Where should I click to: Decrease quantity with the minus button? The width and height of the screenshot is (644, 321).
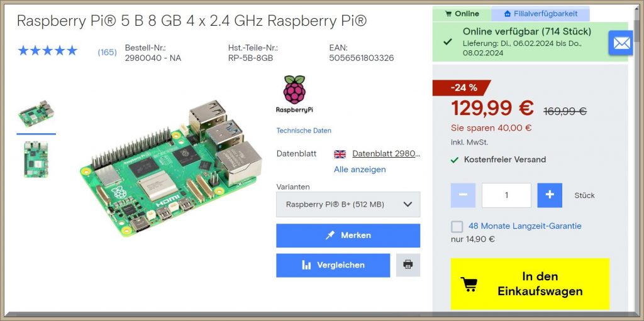point(463,195)
